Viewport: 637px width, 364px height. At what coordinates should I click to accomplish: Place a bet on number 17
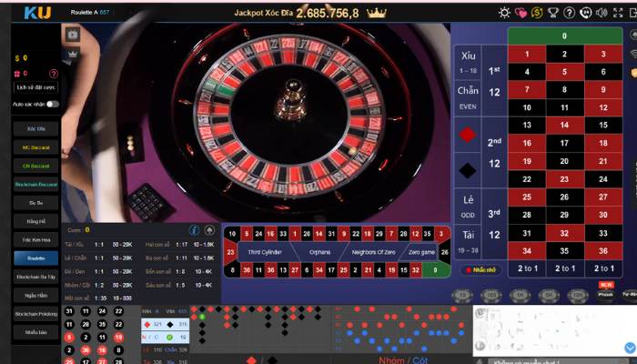(x=564, y=143)
